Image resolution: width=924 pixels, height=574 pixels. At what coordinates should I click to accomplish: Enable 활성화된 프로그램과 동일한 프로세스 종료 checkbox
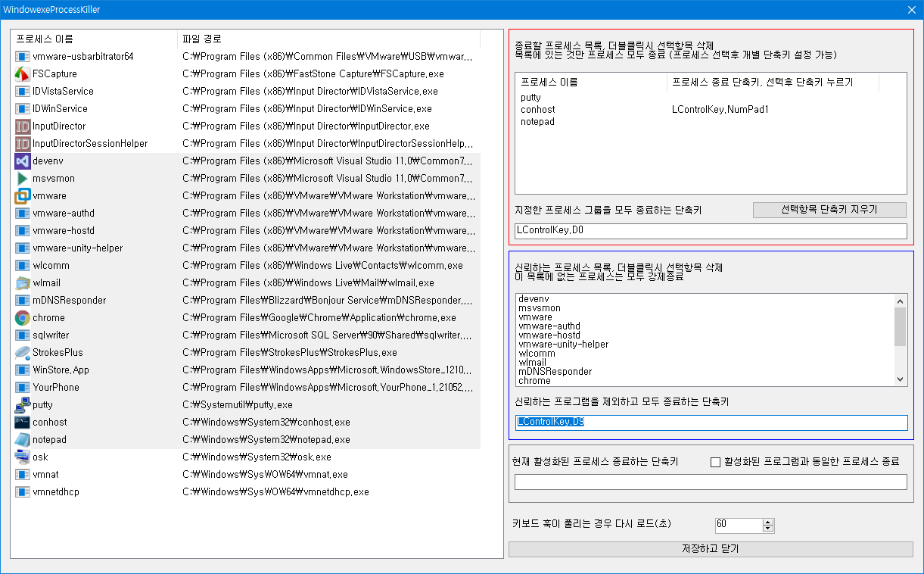(x=715, y=462)
